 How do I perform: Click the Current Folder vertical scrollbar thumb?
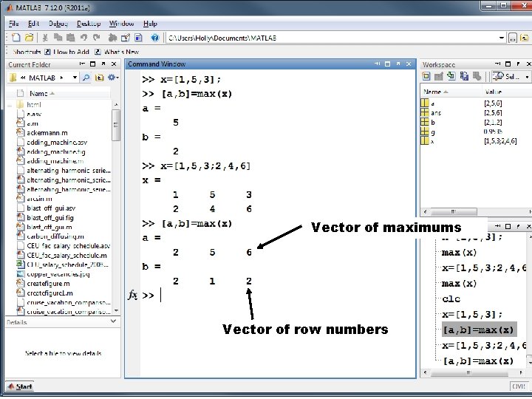116,125
